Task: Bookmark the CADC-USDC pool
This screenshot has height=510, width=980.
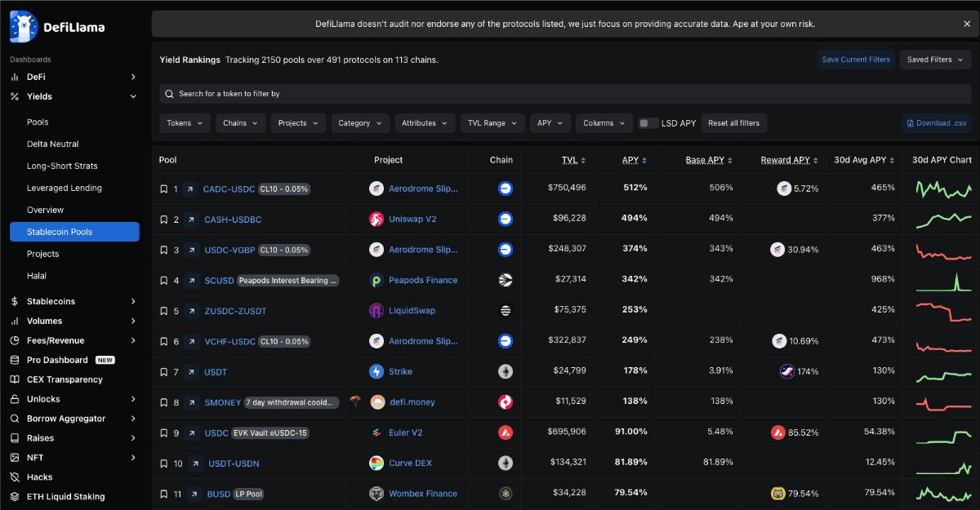Action: (164, 189)
